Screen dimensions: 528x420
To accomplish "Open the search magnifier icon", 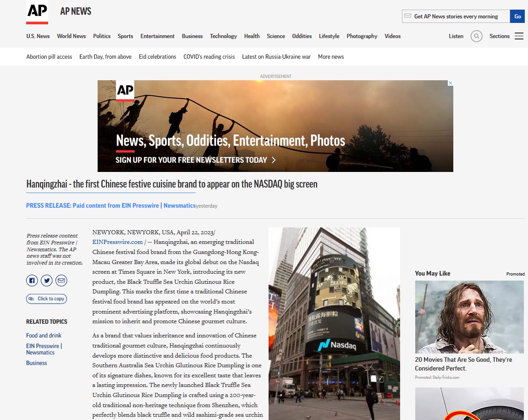I will point(476,36).
